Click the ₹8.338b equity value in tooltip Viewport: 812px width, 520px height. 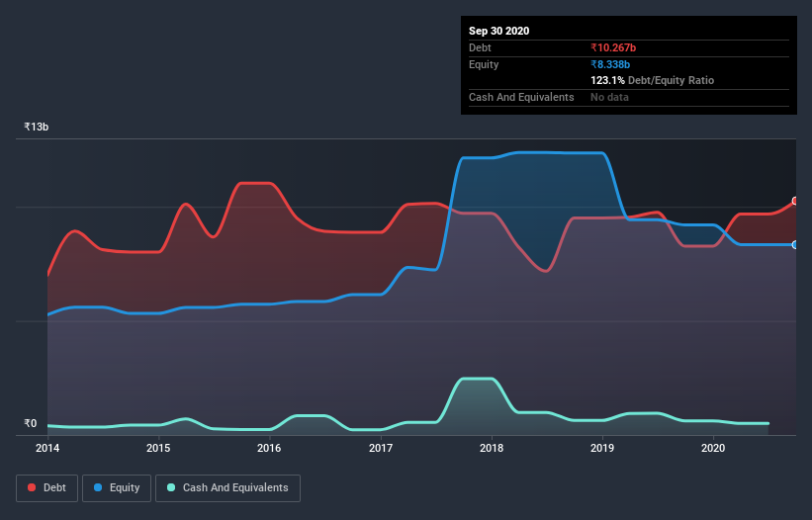pyautogui.click(x=610, y=64)
